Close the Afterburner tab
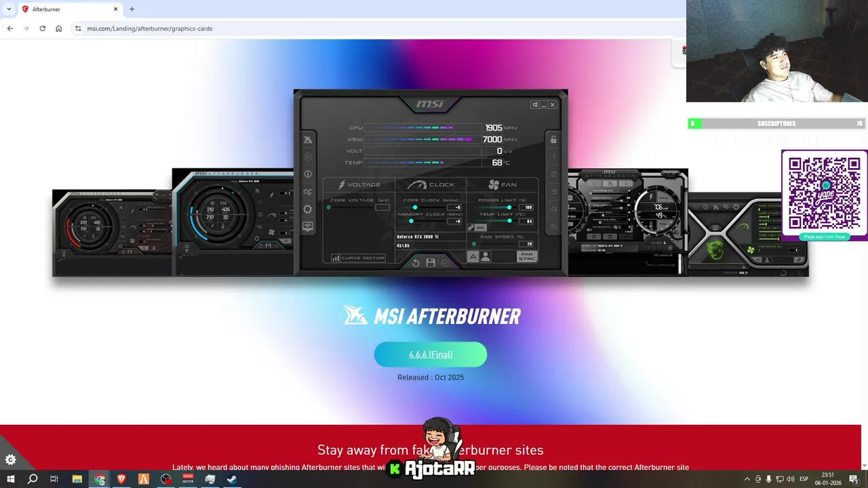This screenshot has width=868, height=488. coord(115,9)
